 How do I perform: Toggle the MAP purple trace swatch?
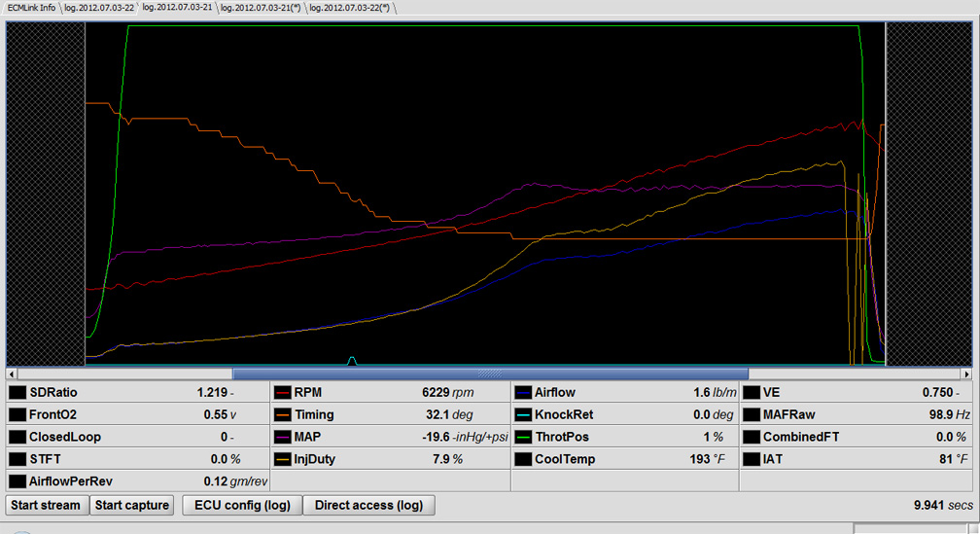click(x=284, y=437)
